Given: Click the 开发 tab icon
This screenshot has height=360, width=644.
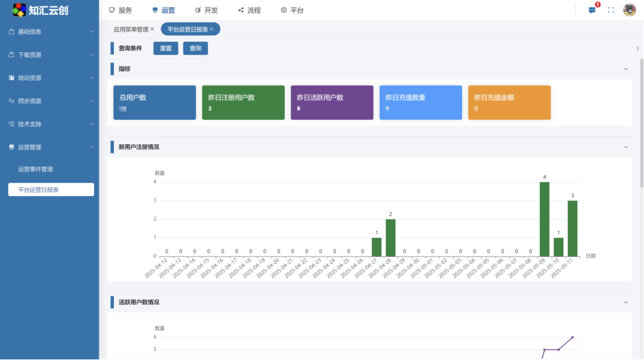Looking at the screenshot, I should coord(198,10).
